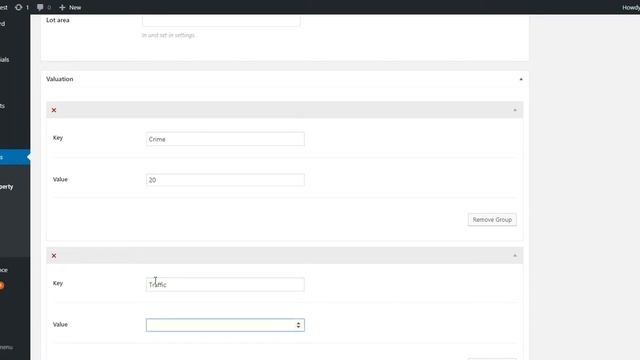
Task: Open the Howdy account menu
Action: [631, 7]
